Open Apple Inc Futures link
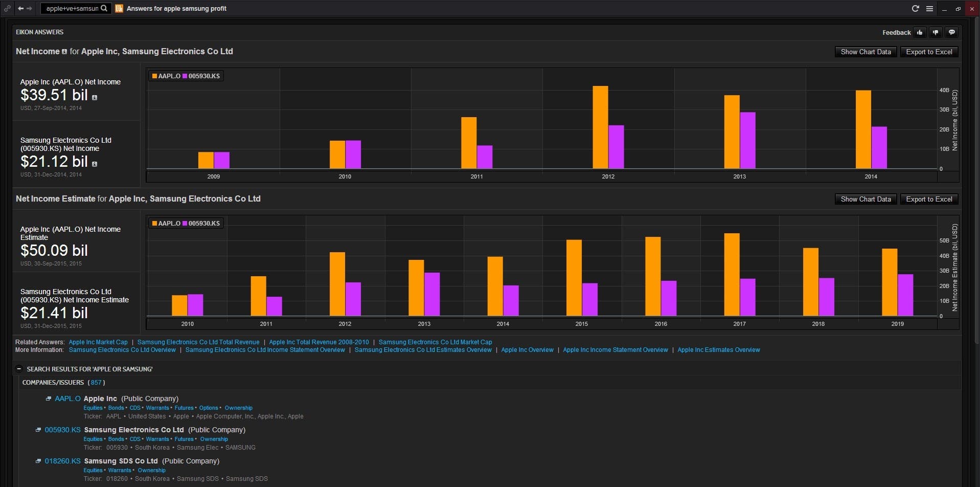This screenshot has width=980, height=487. [x=184, y=408]
